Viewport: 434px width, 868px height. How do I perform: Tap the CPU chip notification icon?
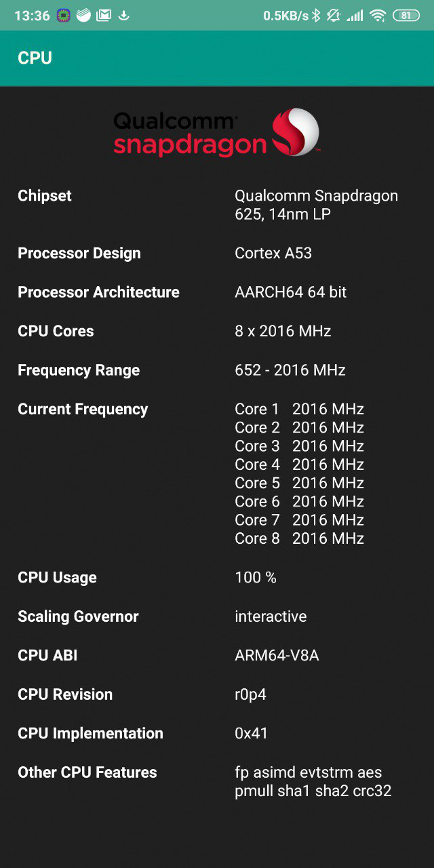64,15
